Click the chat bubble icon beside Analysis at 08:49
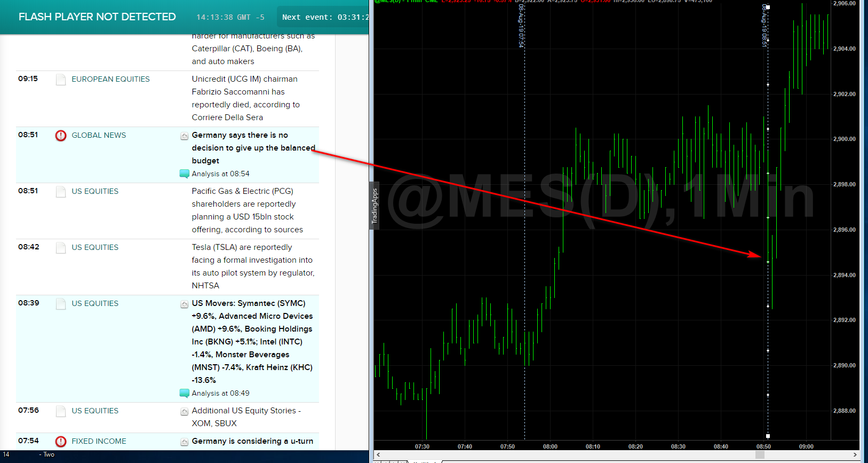868x463 pixels. point(185,393)
